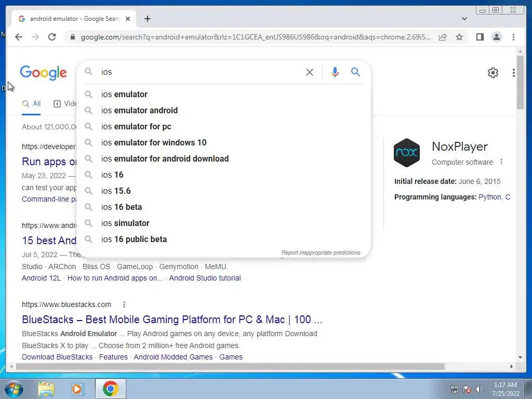The image size is (532, 399).
Task: Click the volume speaker tray icon
Action: click(480, 389)
